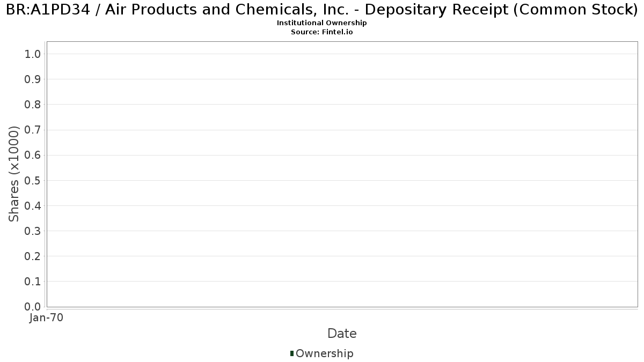Image resolution: width=644 pixels, height=362 pixels.
Task: Click the 0.8 y-axis tick label
Action: [33, 104]
